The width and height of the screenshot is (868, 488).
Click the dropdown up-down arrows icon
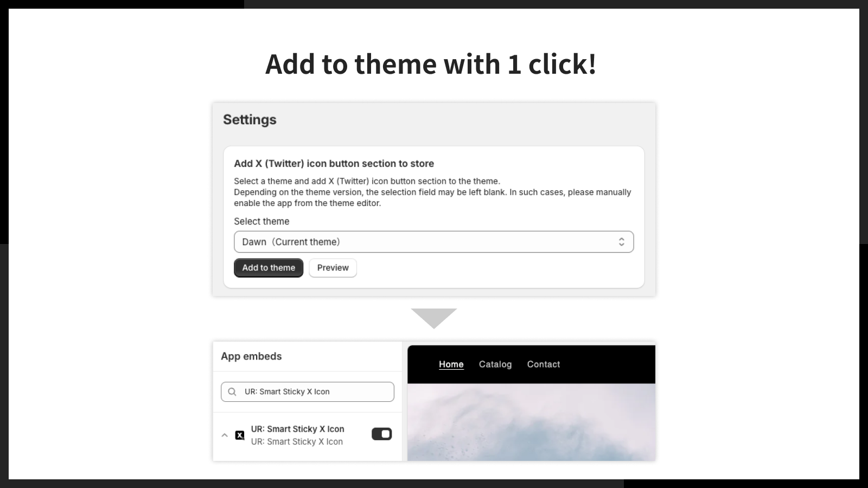[x=621, y=242]
